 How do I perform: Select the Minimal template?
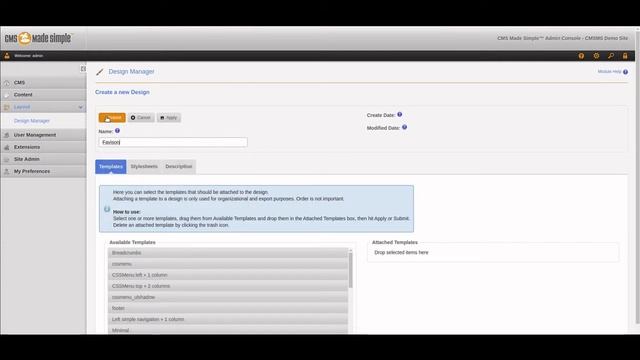[x=228, y=330]
